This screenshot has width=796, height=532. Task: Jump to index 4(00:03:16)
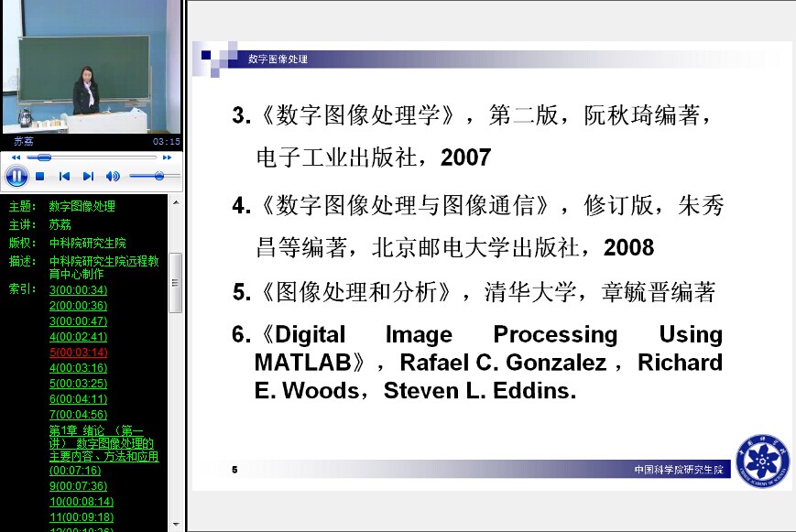[x=78, y=367]
